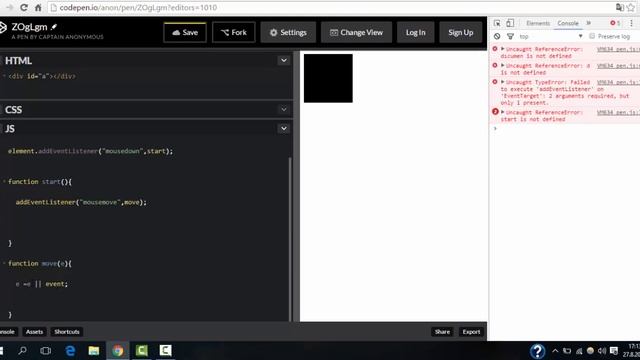Click the Fork button
Screen dimensions: 640x360
coord(234,33)
